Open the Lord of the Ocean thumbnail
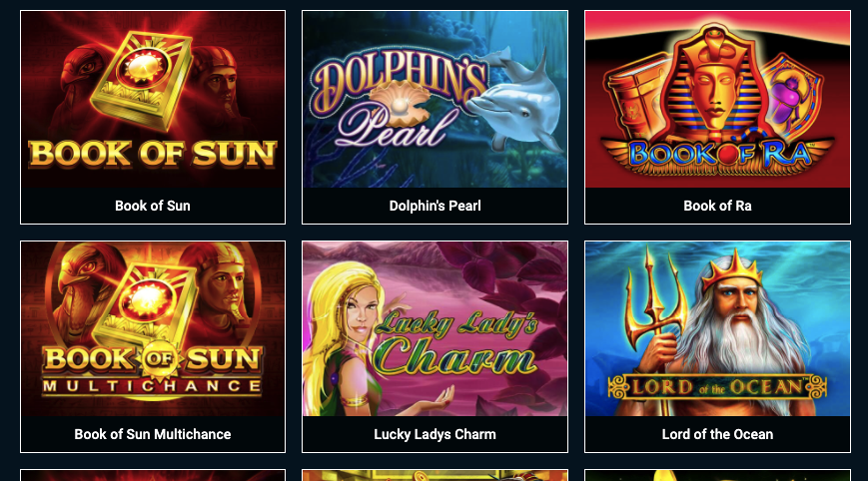The height and width of the screenshot is (481, 868). [x=717, y=329]
